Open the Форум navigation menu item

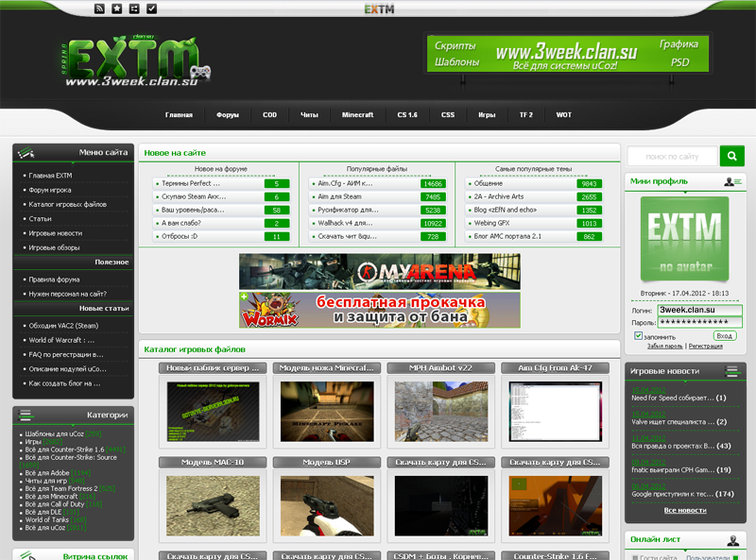pyautogui.click(x=227, y=115)
